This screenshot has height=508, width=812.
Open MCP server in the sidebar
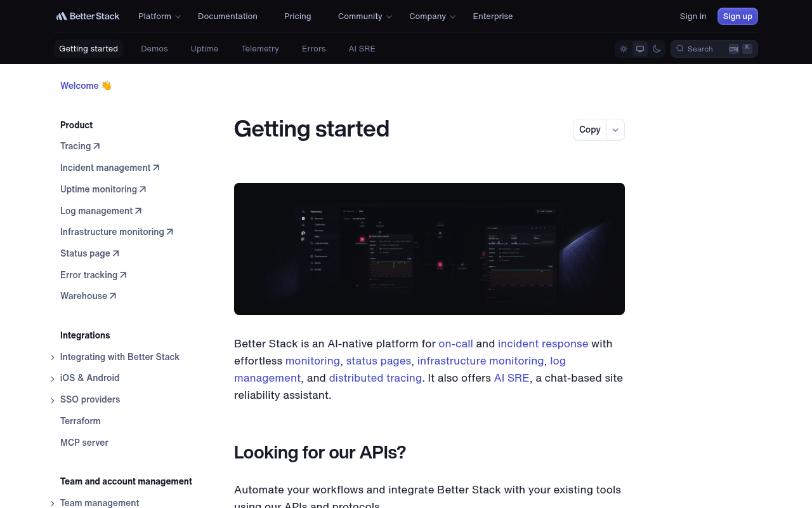coord(84,443)
